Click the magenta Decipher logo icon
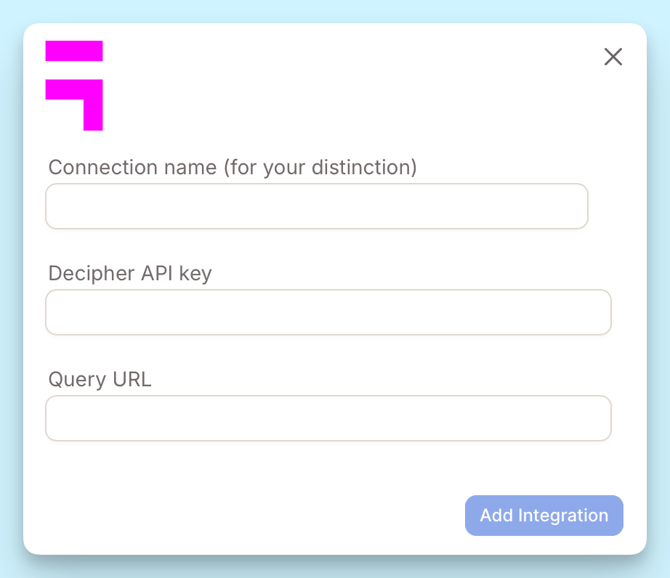This screenshot has height=578, width=670. (74, 86)
